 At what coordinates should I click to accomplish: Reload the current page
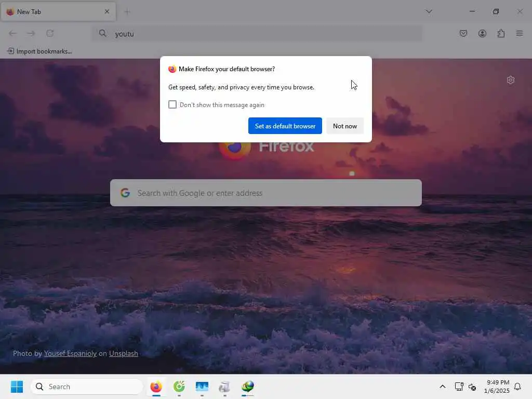point(50,33)
